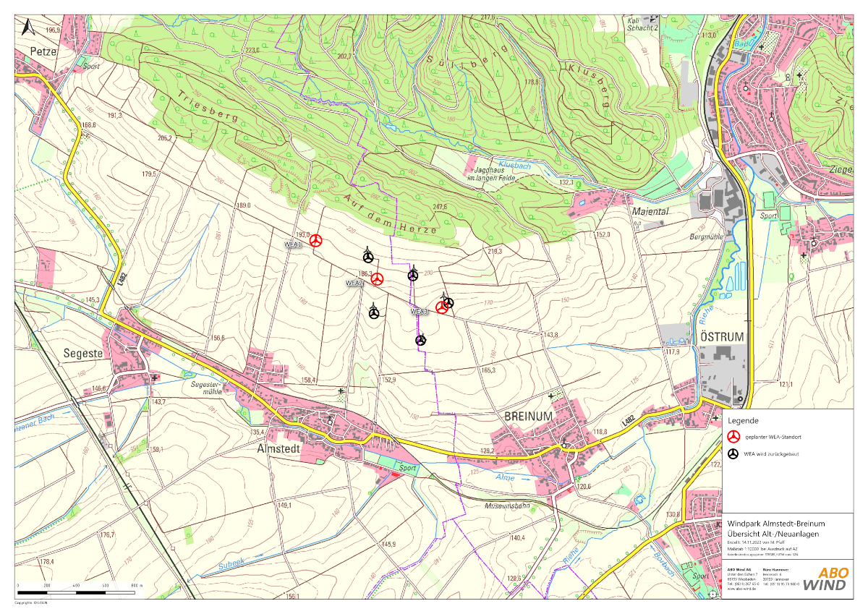Click the WEA2 label

pos(354,283)
